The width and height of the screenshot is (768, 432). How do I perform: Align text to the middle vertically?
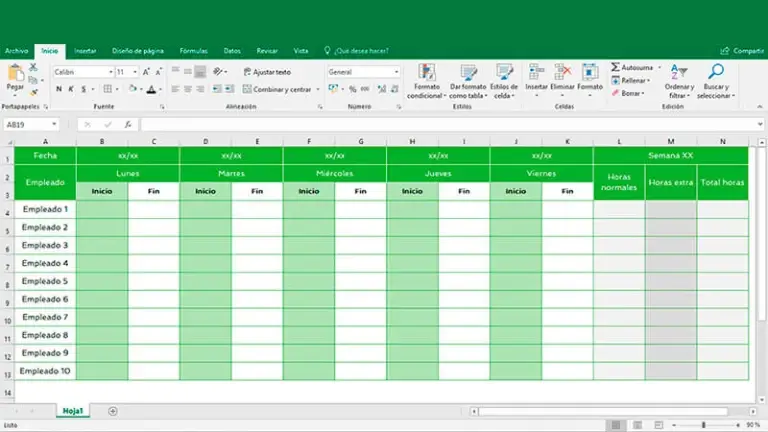coord(188,72)
